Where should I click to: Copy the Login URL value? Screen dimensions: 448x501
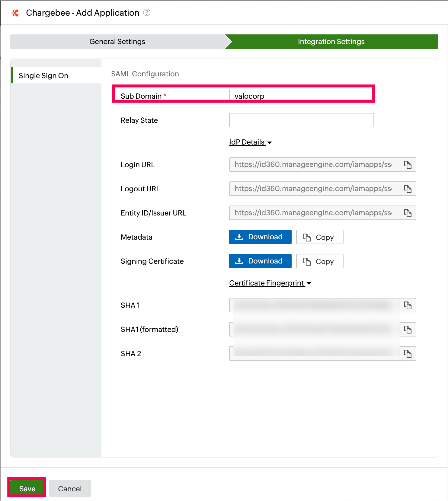[408, 164]
